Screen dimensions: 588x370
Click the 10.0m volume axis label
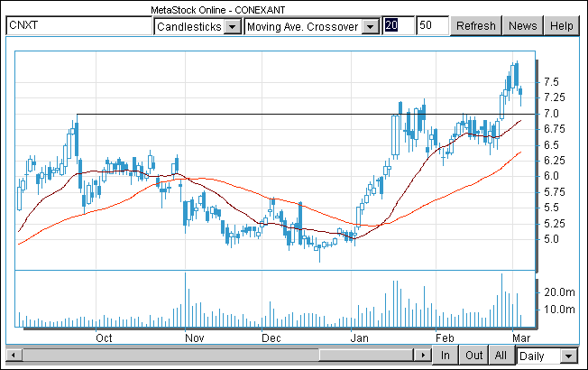pos(559,310)
